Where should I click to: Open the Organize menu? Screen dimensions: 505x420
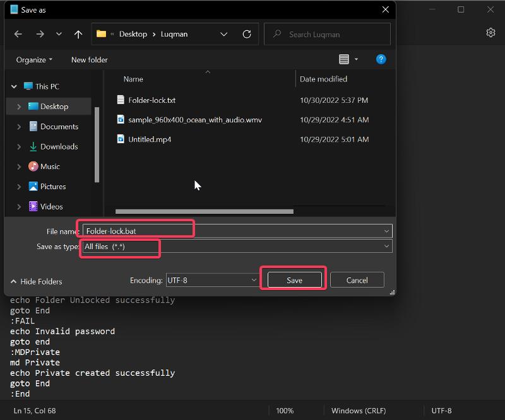[x=33, y=59]
